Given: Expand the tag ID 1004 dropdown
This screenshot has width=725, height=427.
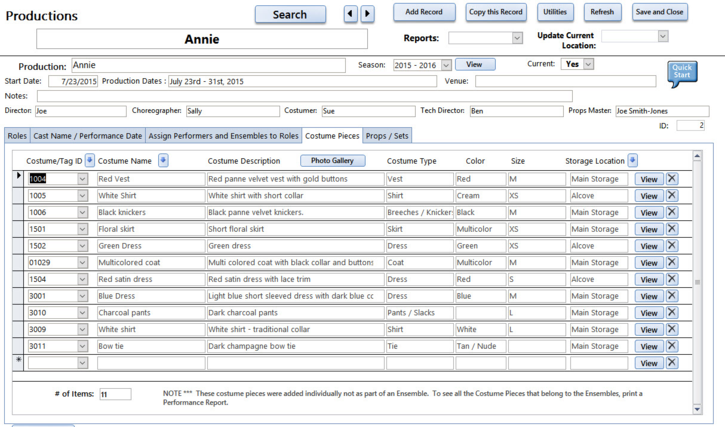Looking at the screenshot, I should pos(82,179).
